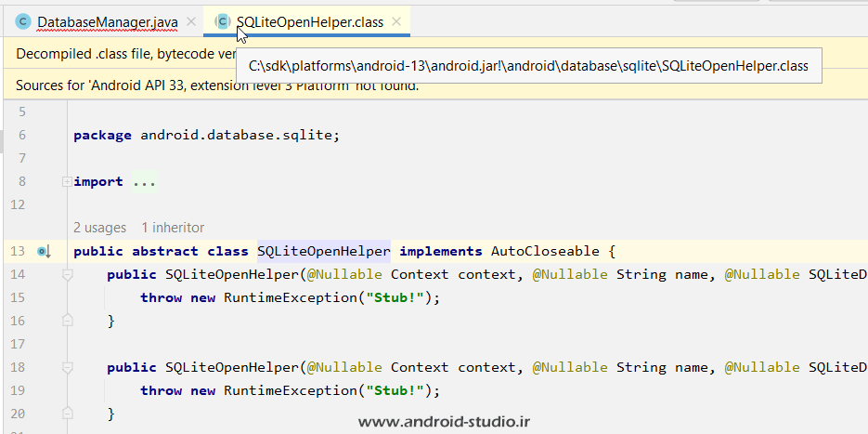Close the SQLiteOpenHelper.class tab
The width and height of the screenshot is (868, 434).
click(x=395, y=21)
